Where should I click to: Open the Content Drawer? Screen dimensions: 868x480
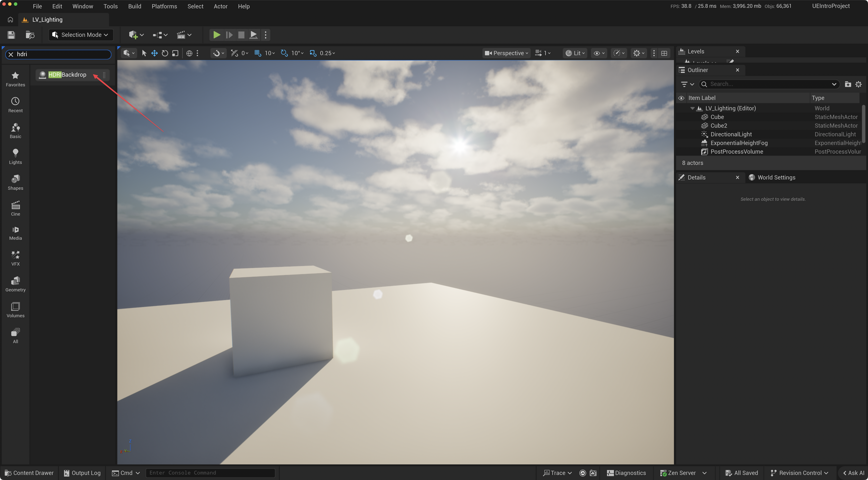click(29, 473)
